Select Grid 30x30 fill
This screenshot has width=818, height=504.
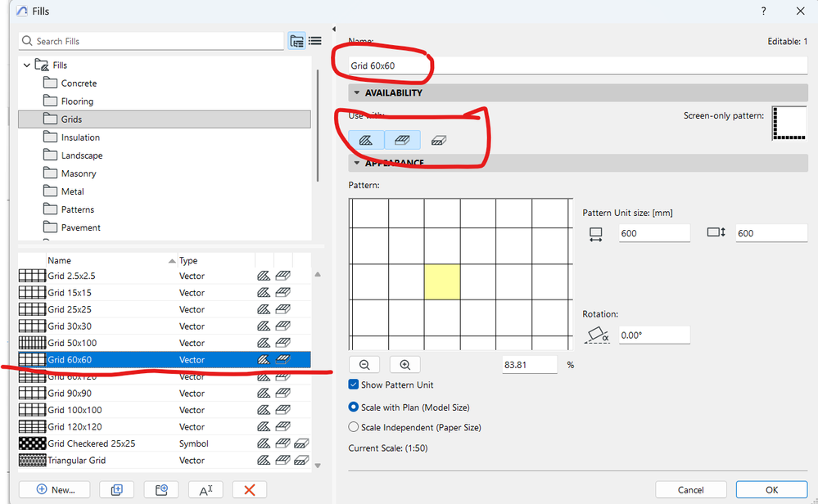tap(165, 326)
